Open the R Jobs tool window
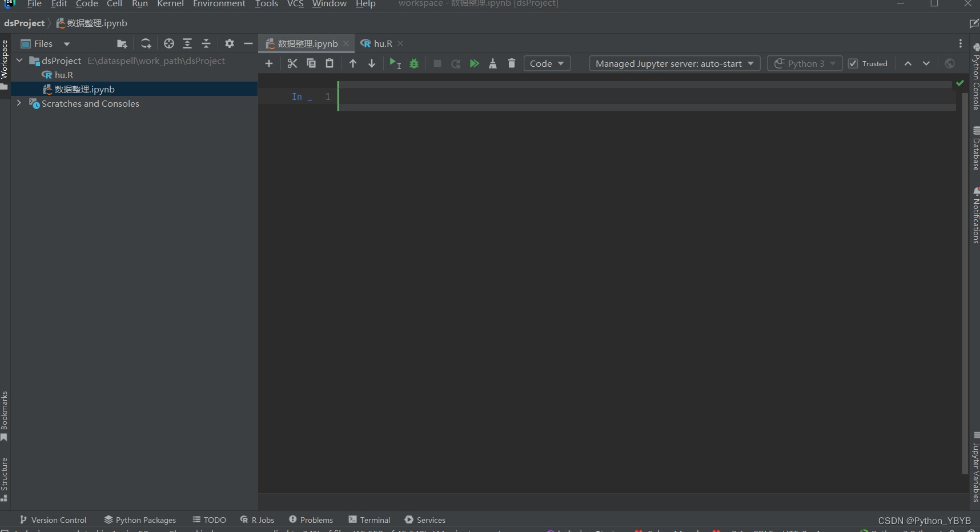The width and height of the screenshot is (980, 532). [x=257, y=520]
